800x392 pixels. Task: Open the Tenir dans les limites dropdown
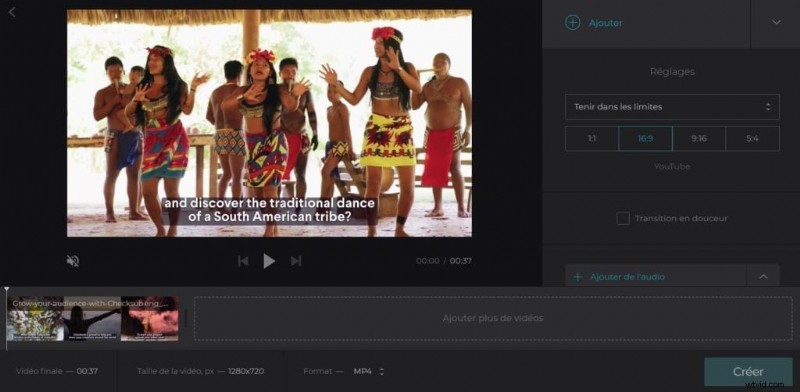pos(672,107)
